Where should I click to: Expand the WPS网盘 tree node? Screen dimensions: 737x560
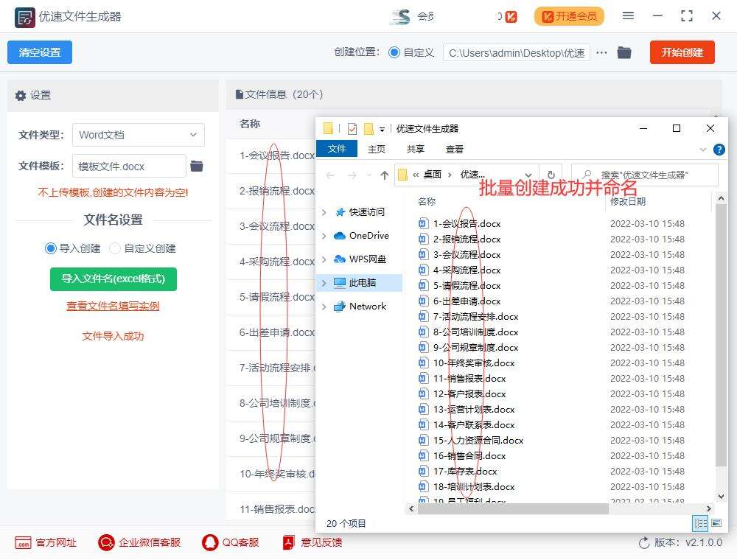click(x=324, y=259)
